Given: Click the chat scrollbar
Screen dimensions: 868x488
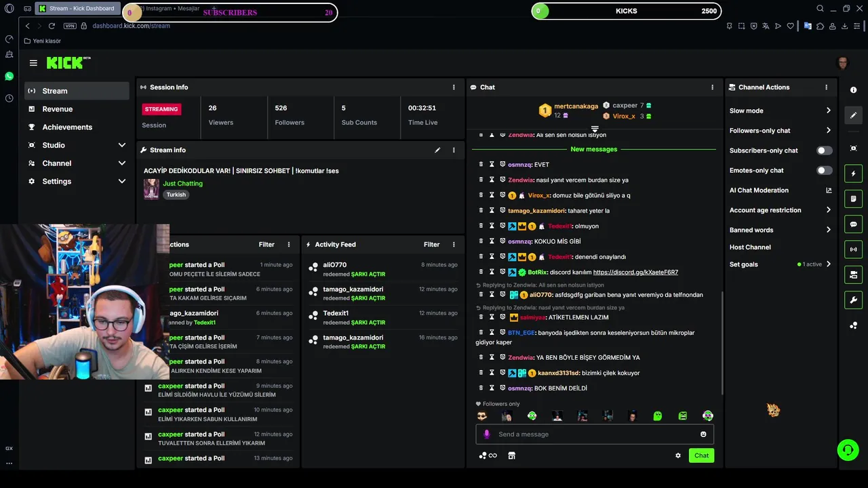Looking at the screenshot, I should tap(722, 342).
